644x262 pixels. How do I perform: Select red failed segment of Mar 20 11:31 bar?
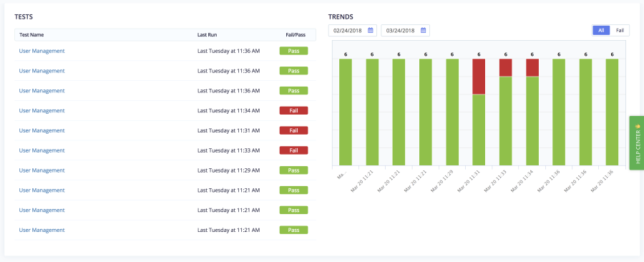tap(479, 77)
